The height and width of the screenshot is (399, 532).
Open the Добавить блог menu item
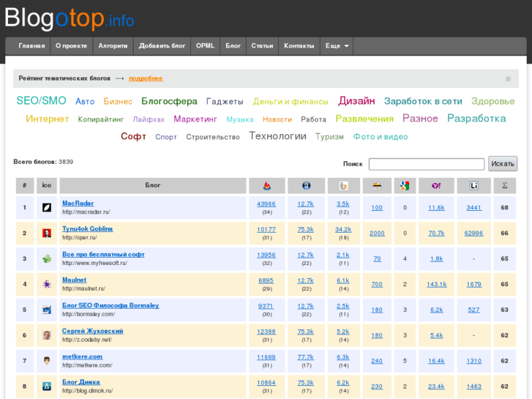coord(162,46)
